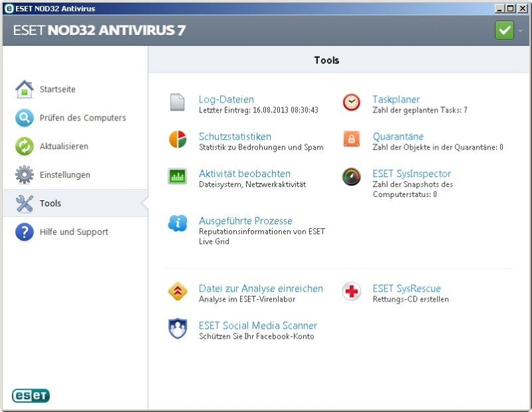Open the ESET SysInspector link
This screenshot has width=532, height=412.
pos(412,174)
